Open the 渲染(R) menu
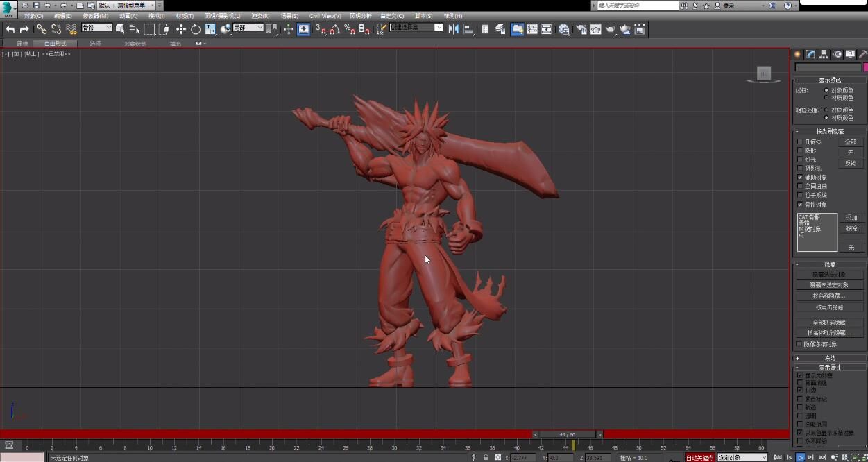The image size is (868, 462). coord(260,16)
